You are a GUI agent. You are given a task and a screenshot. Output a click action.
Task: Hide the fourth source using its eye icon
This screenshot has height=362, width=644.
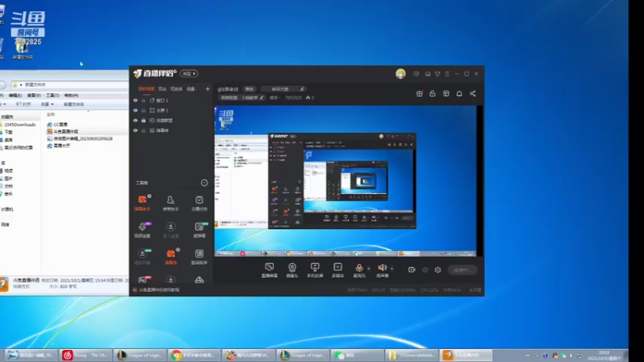[x=135, y=130]
